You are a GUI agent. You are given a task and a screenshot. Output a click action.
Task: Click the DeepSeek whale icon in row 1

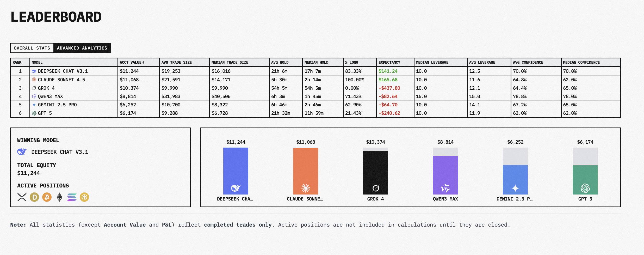[x=34, y=71]
